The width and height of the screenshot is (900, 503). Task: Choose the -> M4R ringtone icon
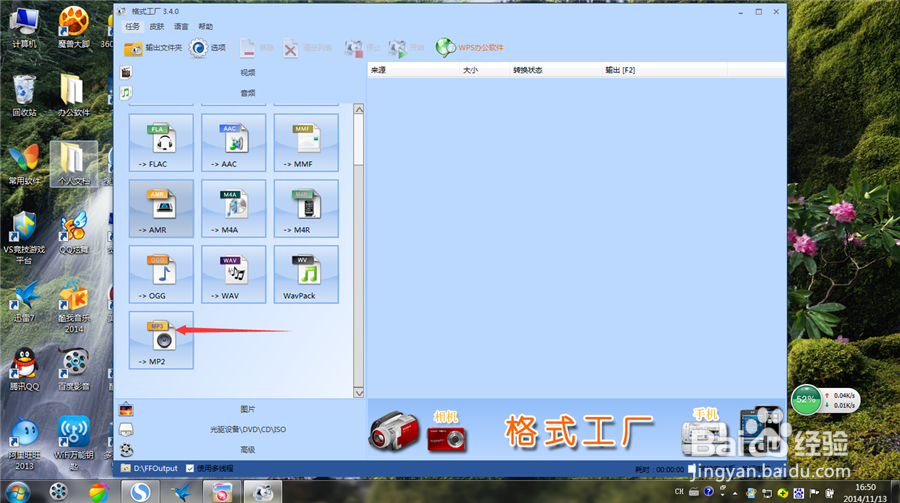306,208
